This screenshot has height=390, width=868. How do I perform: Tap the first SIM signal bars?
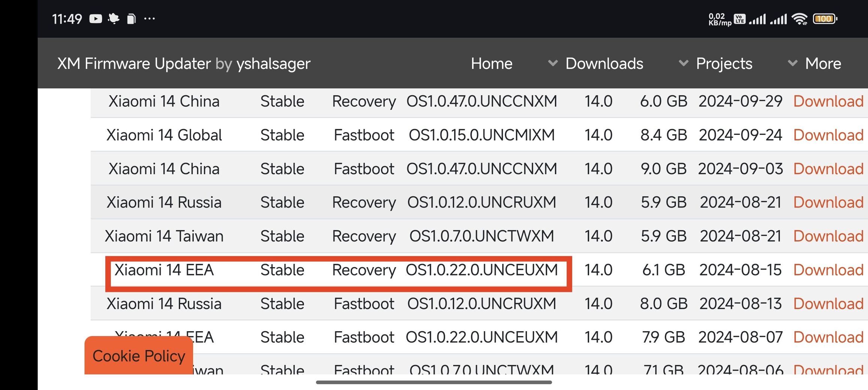pyautogui.click(x=757, y=19)
